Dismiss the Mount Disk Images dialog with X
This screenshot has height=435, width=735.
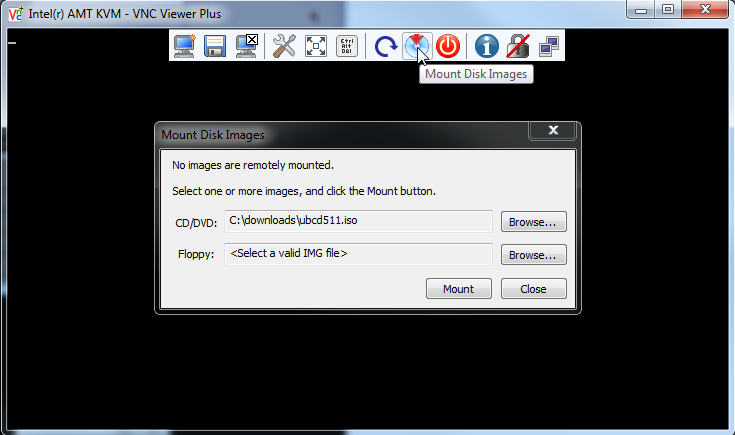tap(553, 130)
